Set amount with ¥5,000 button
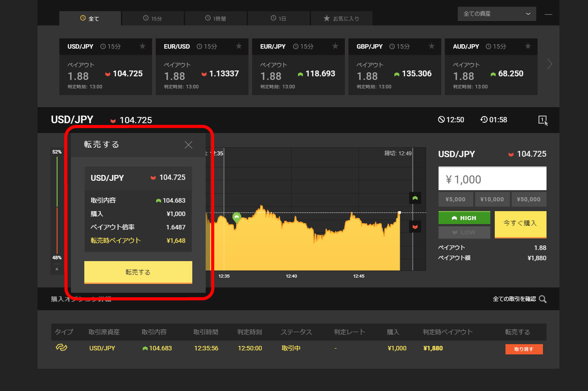This screenshot has height=391, width=588. click(x=455, y=200)
